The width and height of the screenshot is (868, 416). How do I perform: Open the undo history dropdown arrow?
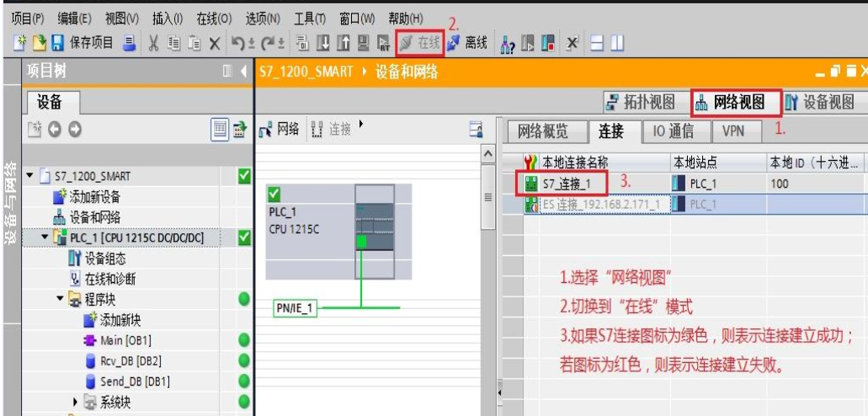[x=251, y=44]
